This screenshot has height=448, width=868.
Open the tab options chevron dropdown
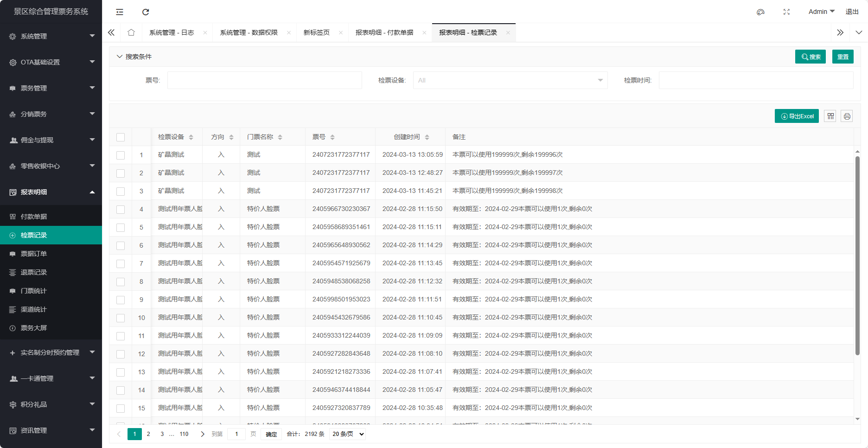(x=859, y=32)
